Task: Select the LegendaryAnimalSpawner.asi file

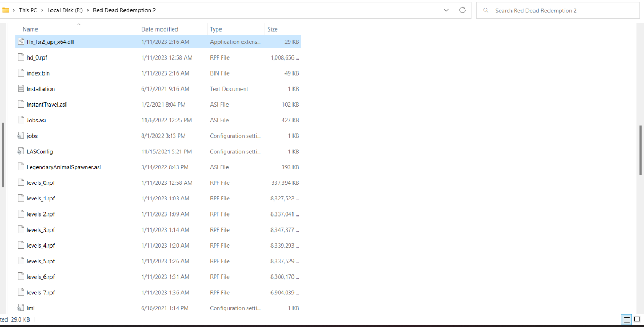Action: [x=63, y=167]
